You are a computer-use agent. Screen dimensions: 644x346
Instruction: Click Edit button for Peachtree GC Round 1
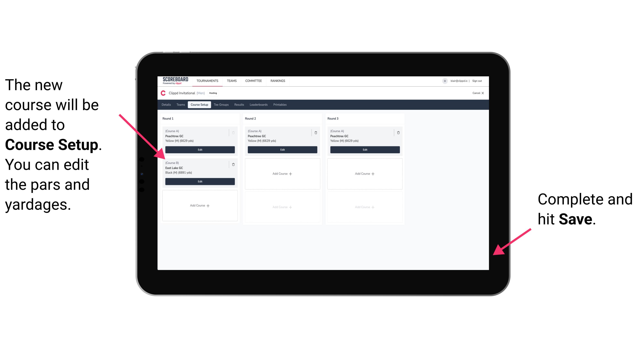tap(200, 149)
